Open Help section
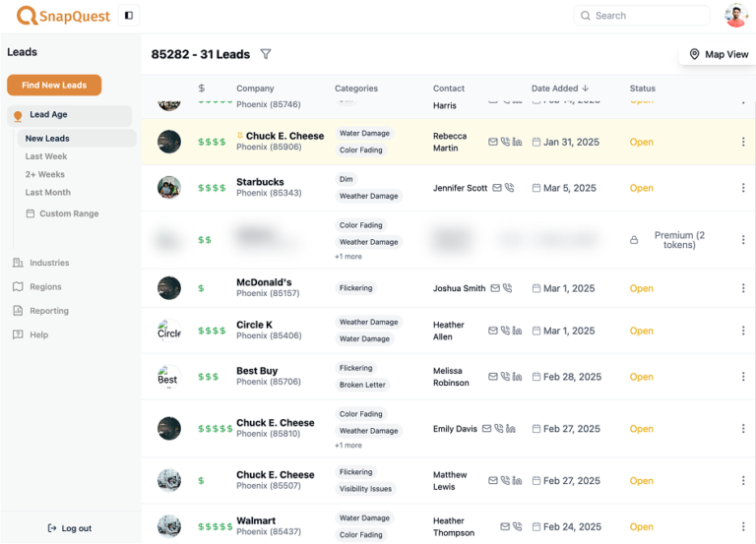The height and width of the screenshot is (544, 756). click(x=31, y=334)
